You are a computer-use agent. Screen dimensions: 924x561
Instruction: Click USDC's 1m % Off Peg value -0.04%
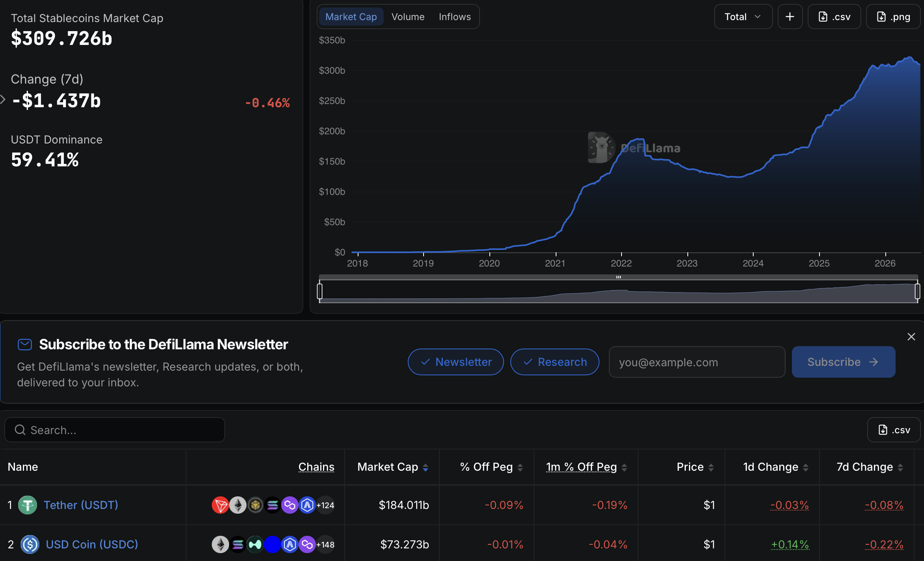(608, 544)
